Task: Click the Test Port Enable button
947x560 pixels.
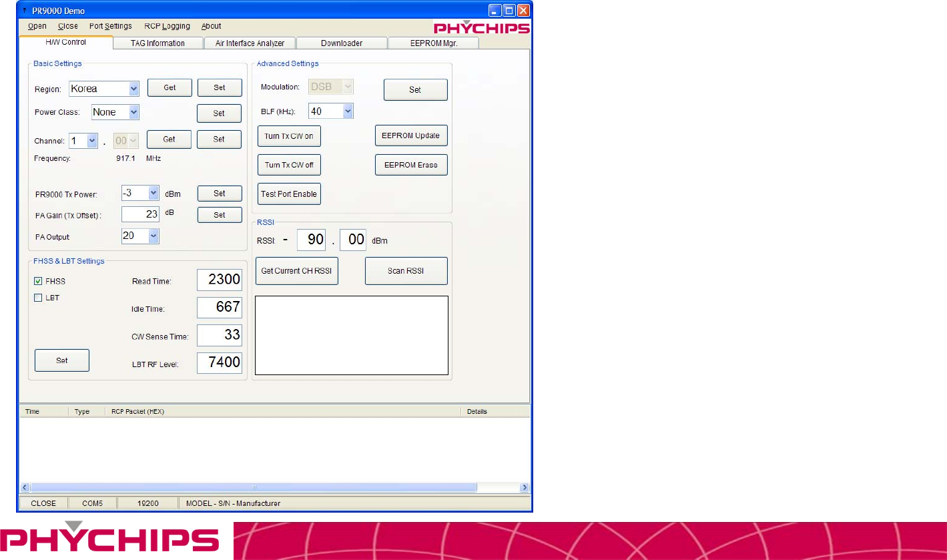Action: [289, 194]
